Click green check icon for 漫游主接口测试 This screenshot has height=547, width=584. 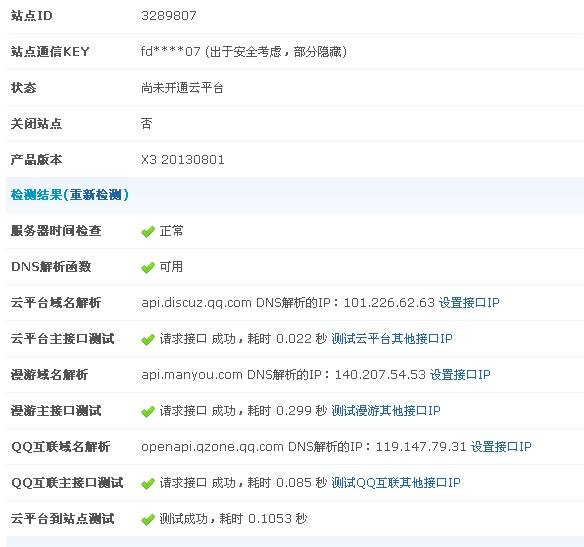point(148,411)
